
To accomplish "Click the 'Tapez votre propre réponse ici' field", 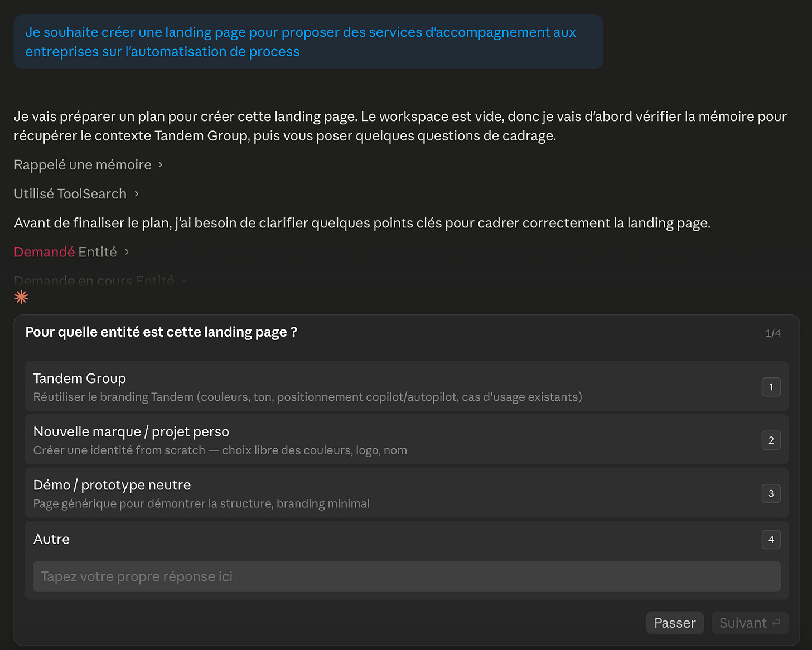I will coord(407,576).
